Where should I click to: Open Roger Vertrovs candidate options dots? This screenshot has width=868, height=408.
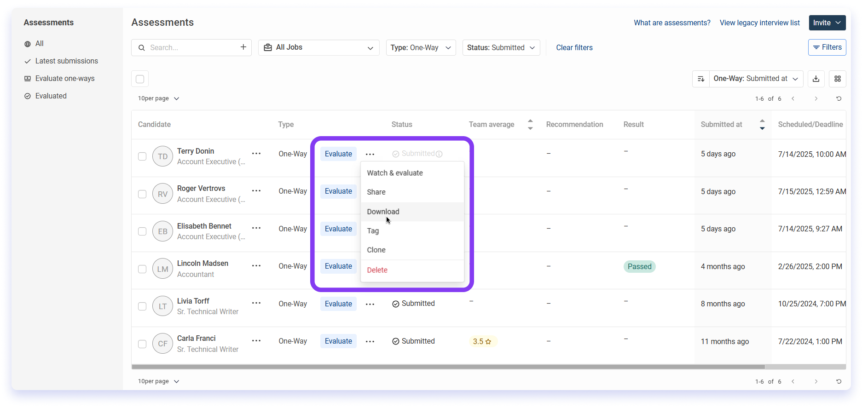point(256,191)
